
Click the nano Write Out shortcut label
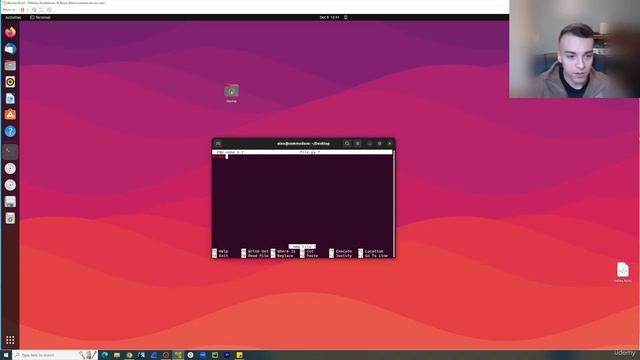pos(258,251)
